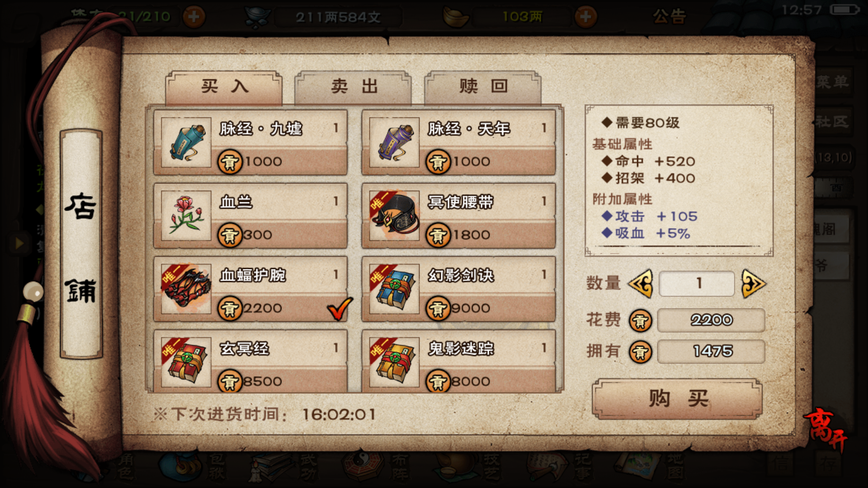Add gold ingots with the plus icon

(x=586, y=17)
